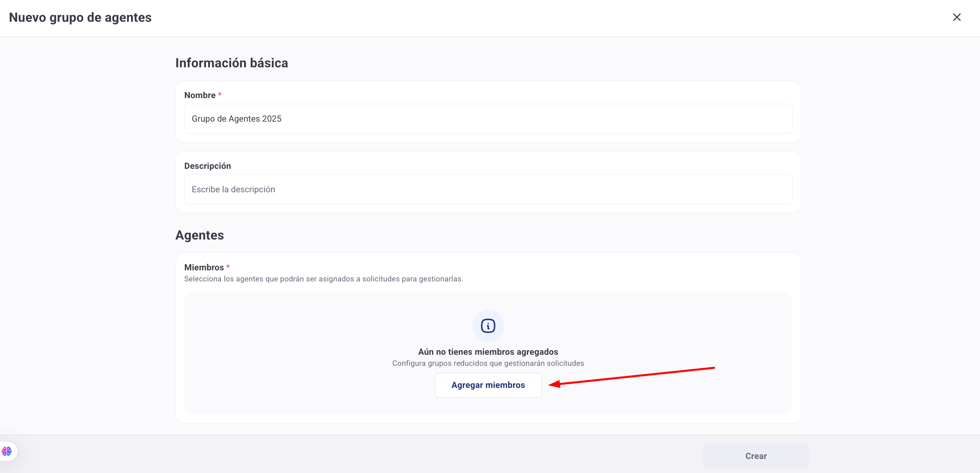Select the Agentes section heading

click(x=200, y=235)
